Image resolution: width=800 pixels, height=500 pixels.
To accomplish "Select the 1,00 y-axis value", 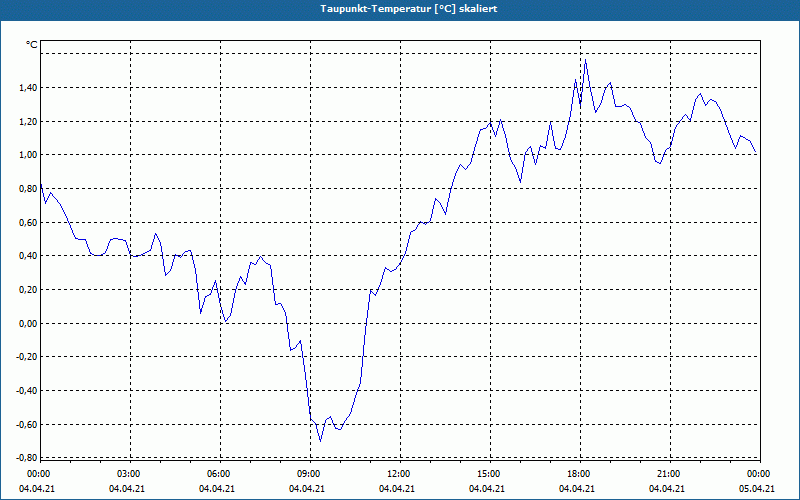I will pyautogui.click(x=29, y=155).
